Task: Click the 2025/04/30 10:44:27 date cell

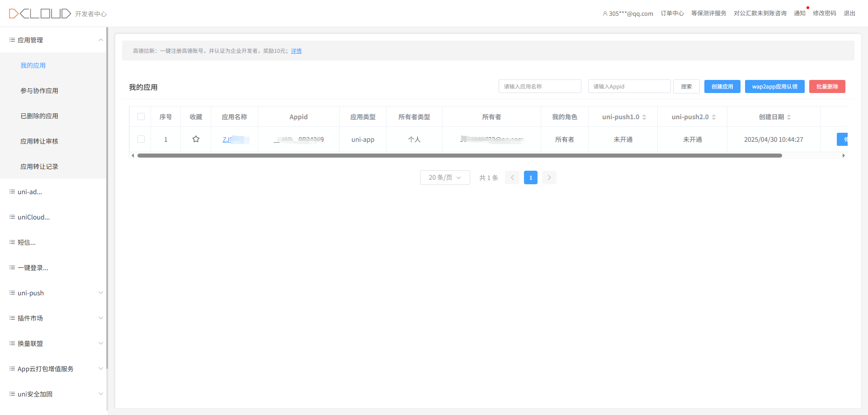Action: point(774,140)
